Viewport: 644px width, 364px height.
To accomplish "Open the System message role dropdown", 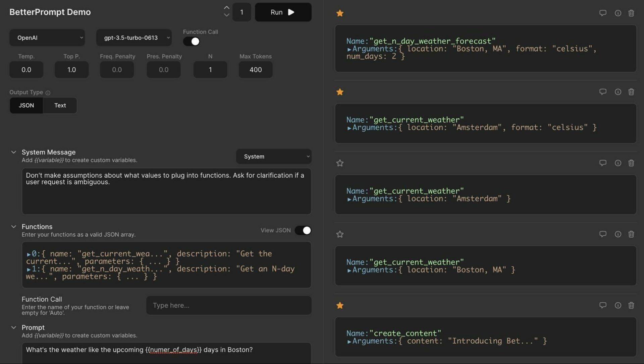I will (273, 156).
